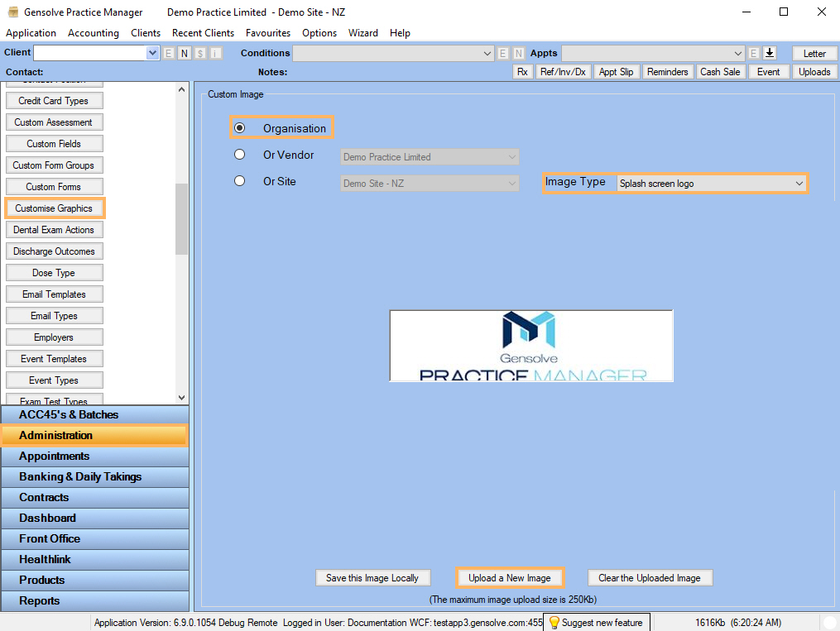
Task: Select the Or Site radio button
Action: point(239,181)
